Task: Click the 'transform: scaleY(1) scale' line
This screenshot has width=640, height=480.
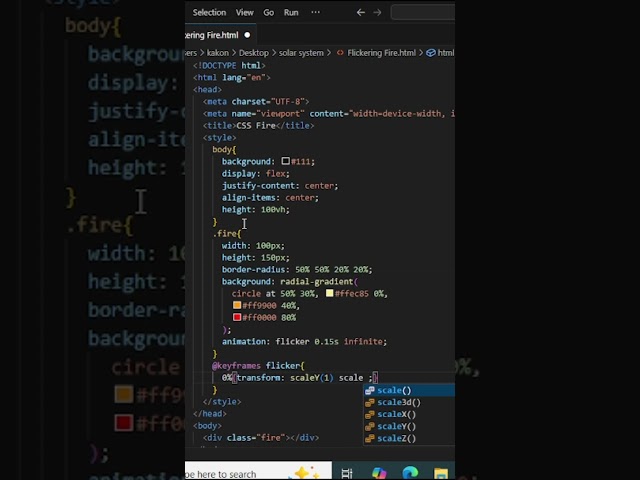Action: click(x=300, y=378)
